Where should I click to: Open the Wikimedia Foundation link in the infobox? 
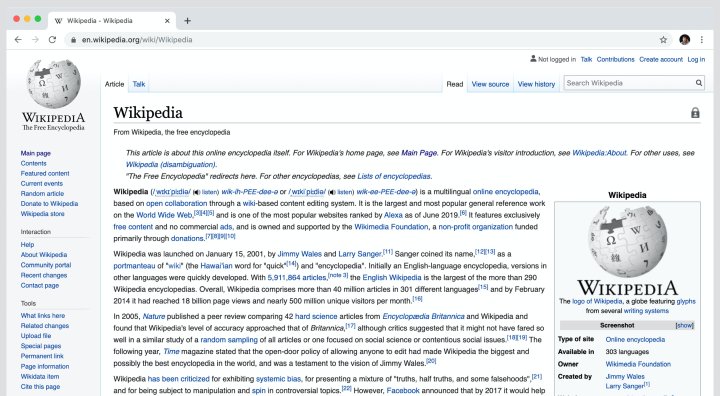(638, 364)
